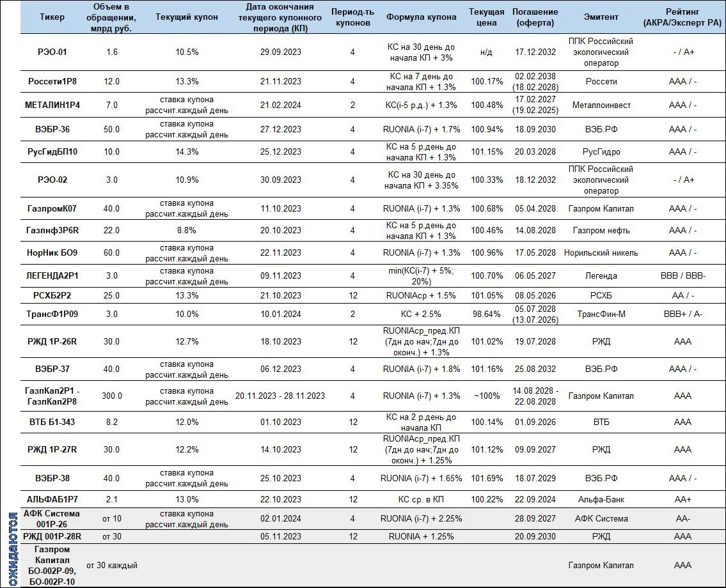Click the 'ЛЕГЕНДА2Р1' ticker cell

pyautogui.click(x=52, y=275)
